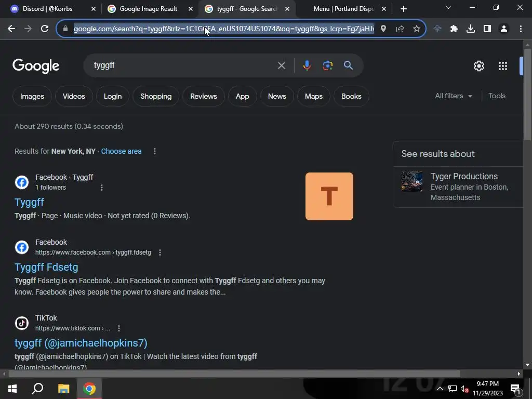Open File Explorer from taskbar
The width and height of the screenshot is (532, 399).
pos(63,389)
